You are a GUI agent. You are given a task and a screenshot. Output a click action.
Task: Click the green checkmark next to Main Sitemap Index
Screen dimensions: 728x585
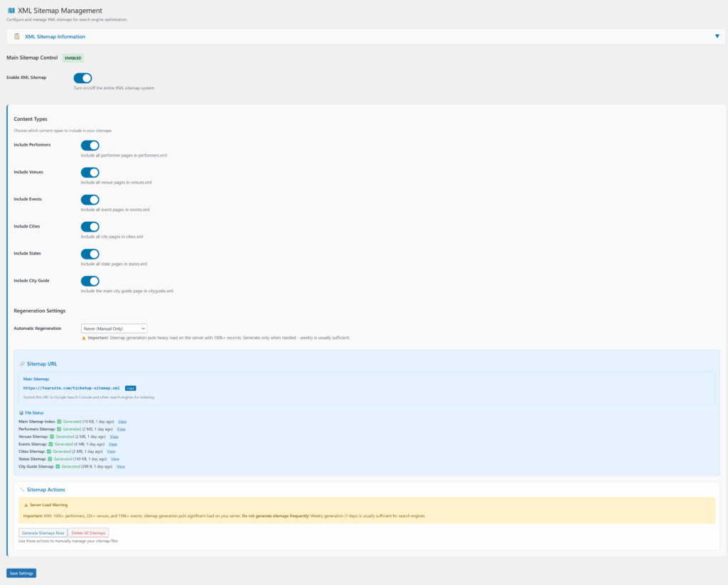[x=59, y=422]
